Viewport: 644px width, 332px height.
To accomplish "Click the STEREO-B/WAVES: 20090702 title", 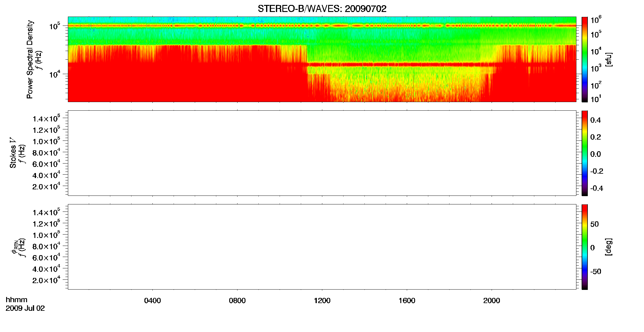I will click(x=322, y=9).
